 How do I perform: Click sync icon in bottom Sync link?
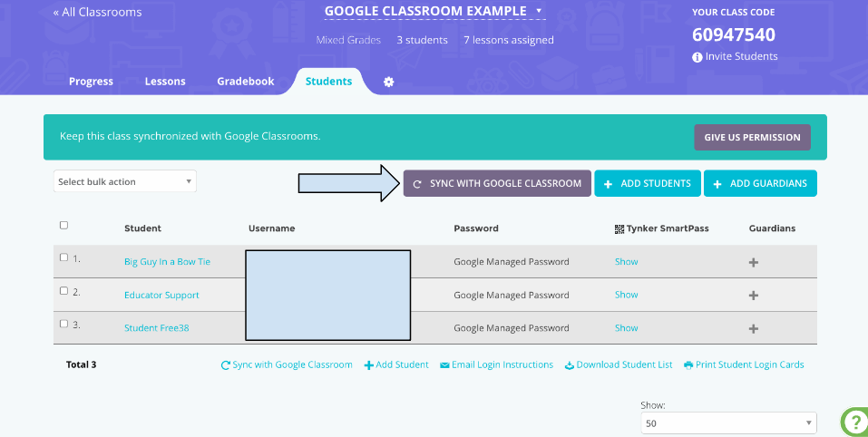[x=225, y=365]
